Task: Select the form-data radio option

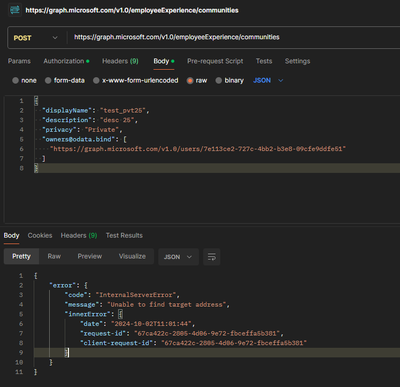Action: point(65,80)
